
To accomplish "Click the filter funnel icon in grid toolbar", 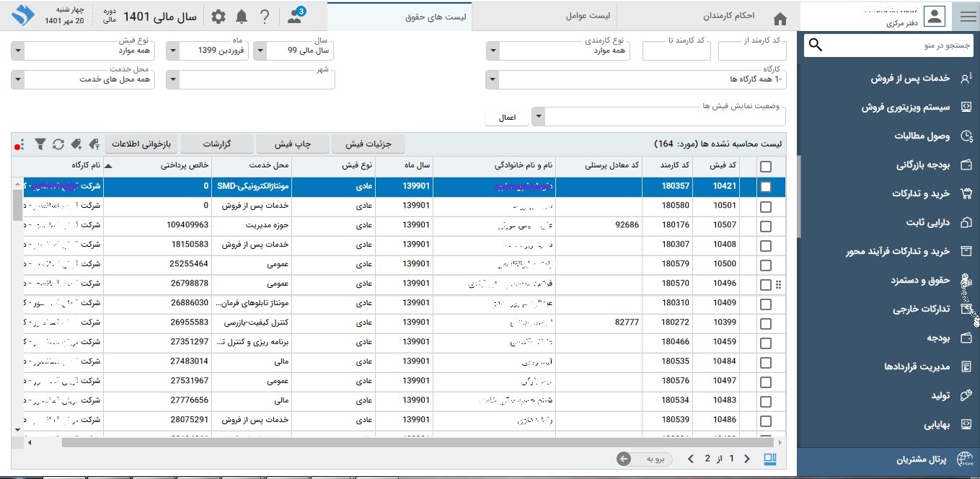I will (40, 144).
